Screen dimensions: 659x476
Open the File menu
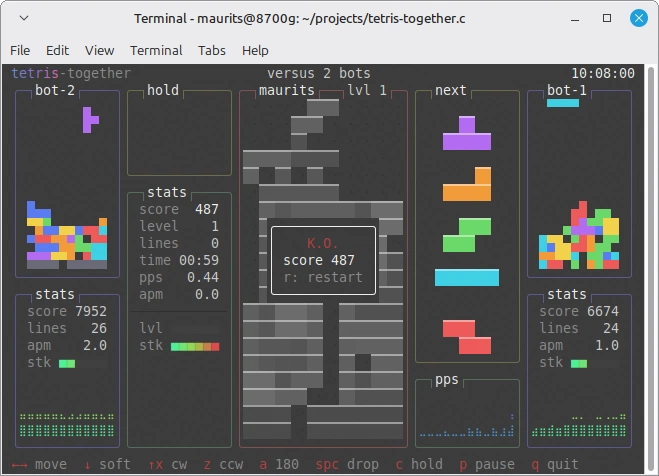[x=20, y=50]
